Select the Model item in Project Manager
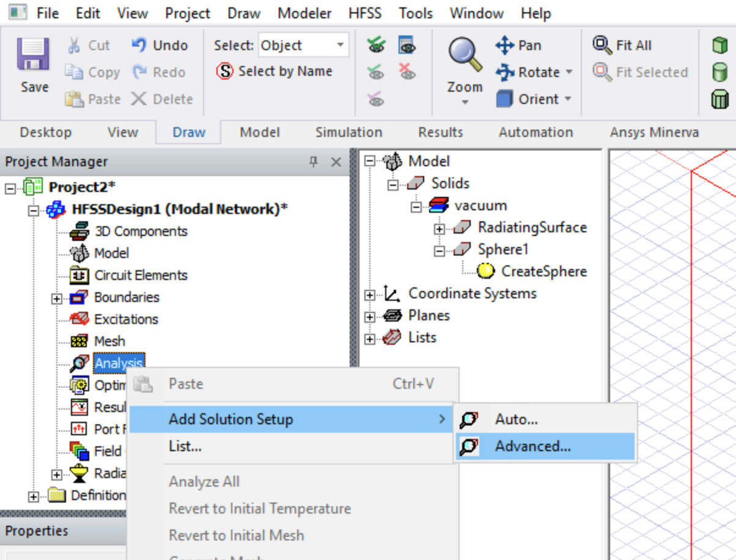This screenshot has width=736, height=560. (112, 253)
